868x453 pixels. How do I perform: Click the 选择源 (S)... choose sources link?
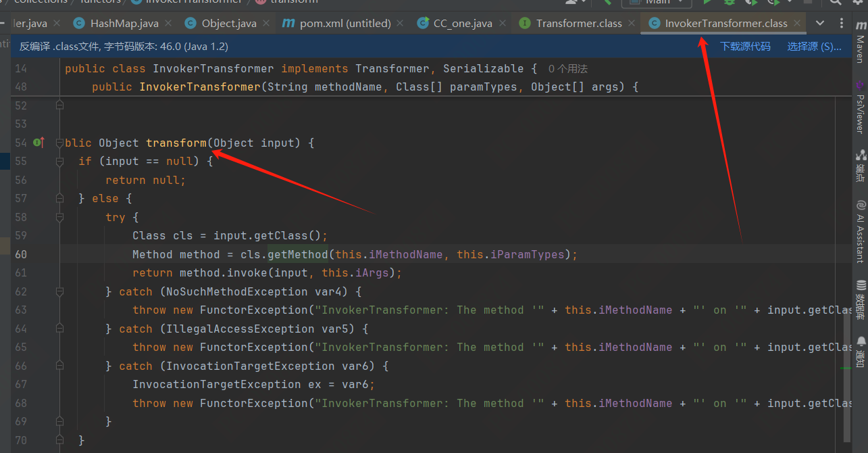(x=815, y=47)
